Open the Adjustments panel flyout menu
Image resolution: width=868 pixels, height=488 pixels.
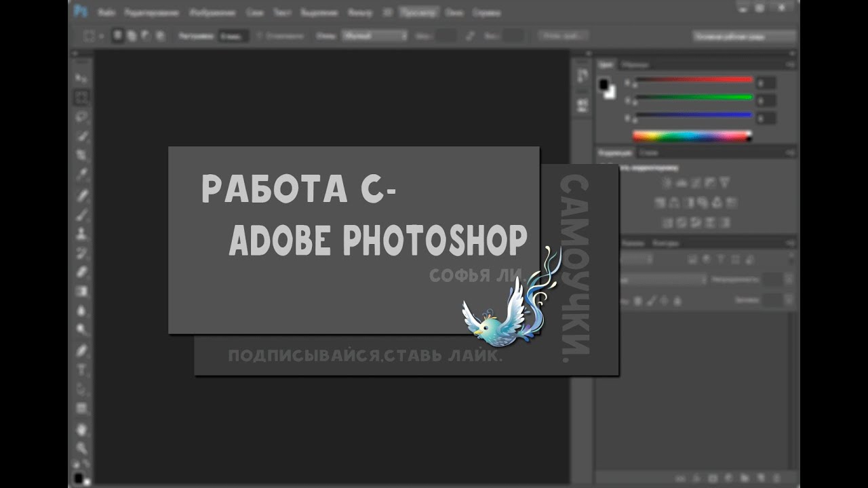[790, 153]
